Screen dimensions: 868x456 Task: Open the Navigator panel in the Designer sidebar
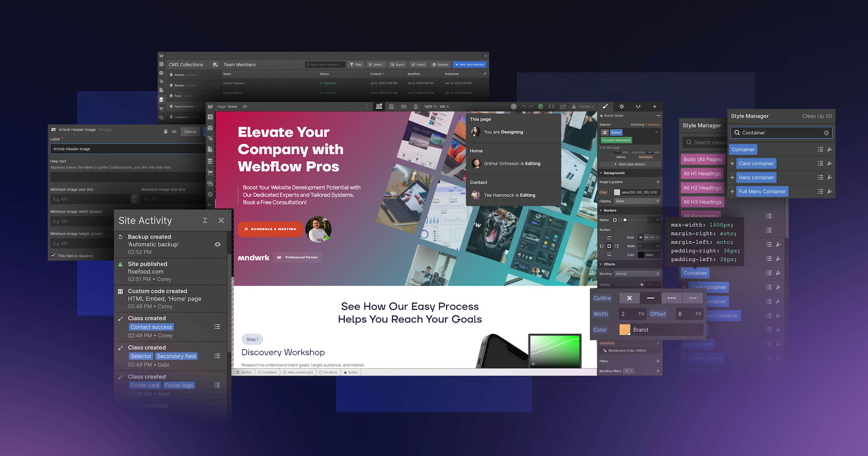(210, 139)
